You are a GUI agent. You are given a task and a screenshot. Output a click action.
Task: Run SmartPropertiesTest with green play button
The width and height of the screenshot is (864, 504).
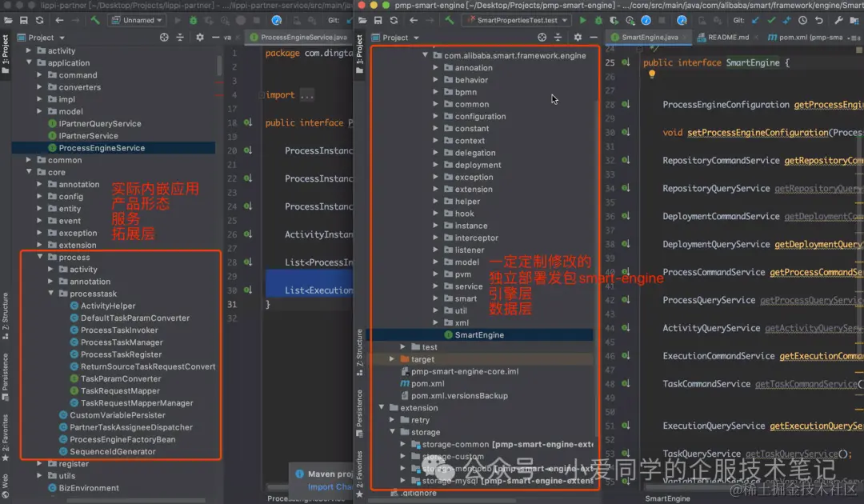[x=582, y=20]
